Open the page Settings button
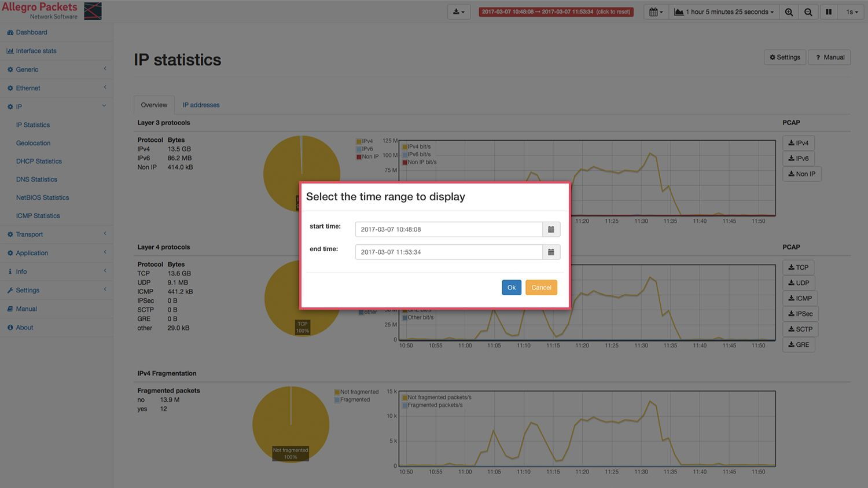Image resolution: width=868 pixels, height=488 pixels. click(785, 57)
